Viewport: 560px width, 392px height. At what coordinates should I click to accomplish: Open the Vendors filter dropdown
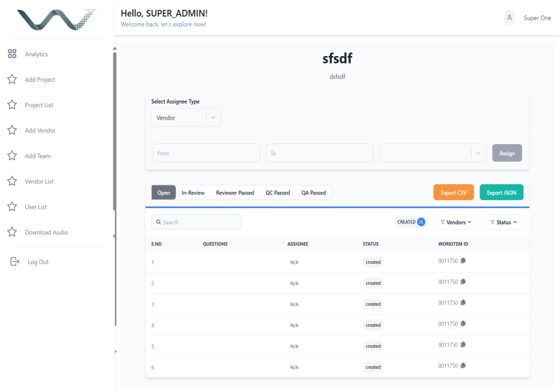click(456, 222)
